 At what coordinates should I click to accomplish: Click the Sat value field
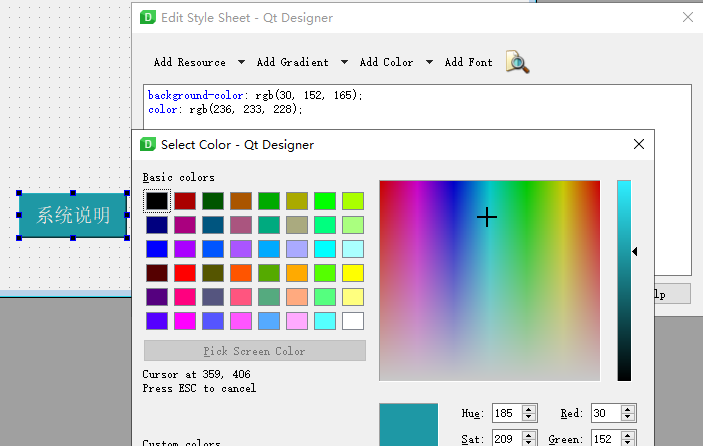(507, 438)
